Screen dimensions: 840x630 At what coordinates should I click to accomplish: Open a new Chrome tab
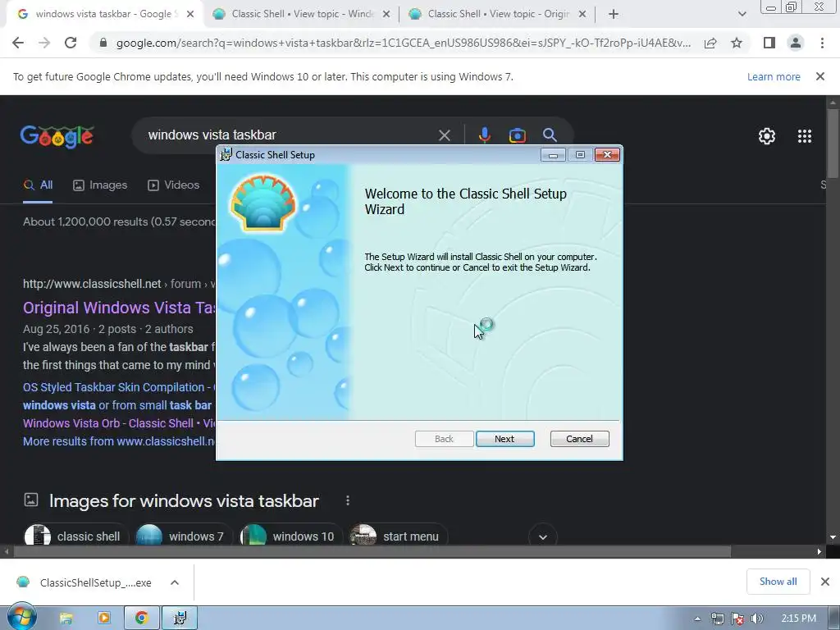pyautogui.click(x=614, y=14)
